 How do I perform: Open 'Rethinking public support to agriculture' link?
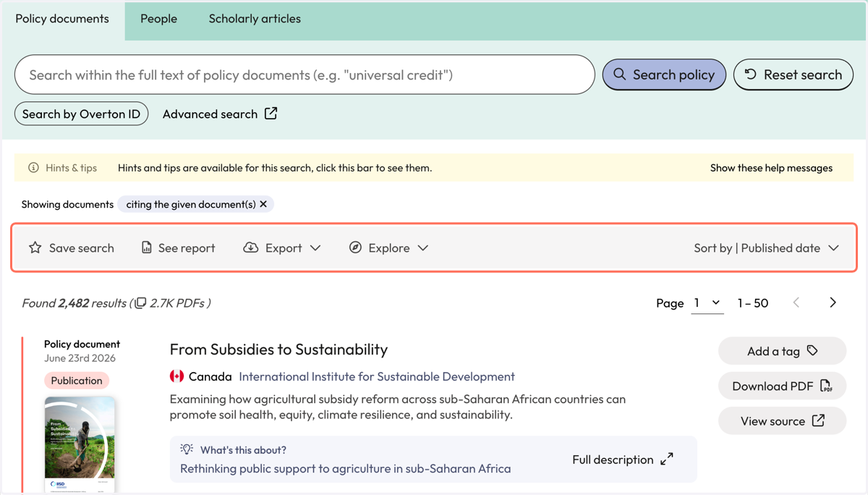point(345,468)
